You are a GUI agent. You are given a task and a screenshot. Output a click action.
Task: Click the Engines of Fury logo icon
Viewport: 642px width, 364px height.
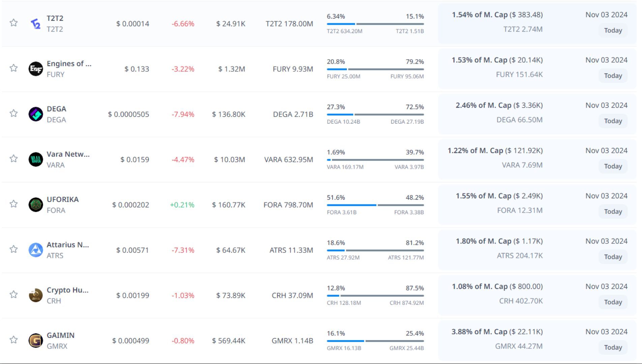click(x=35, y=69)
